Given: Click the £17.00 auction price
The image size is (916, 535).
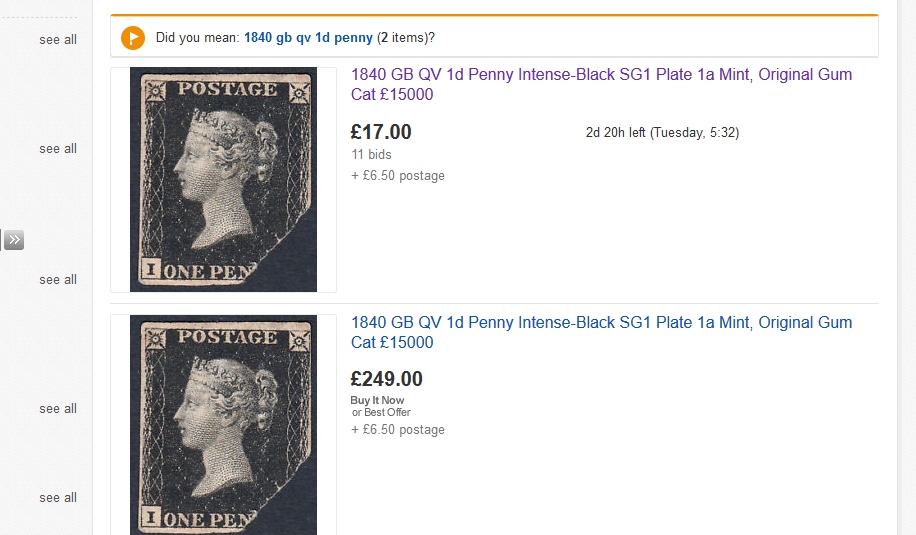Looking at the screenshot, I should pyautogui.click(x=381, y=132).
